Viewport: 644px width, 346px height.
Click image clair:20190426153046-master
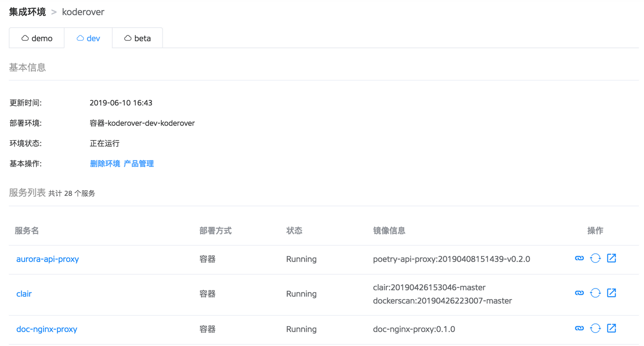pos(429,287)
